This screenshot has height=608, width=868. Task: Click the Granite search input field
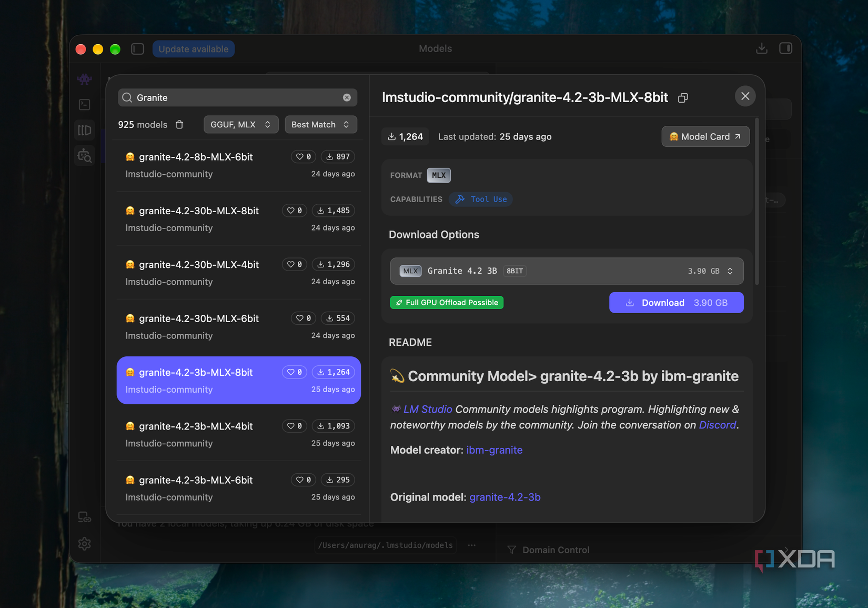[238, 97]
